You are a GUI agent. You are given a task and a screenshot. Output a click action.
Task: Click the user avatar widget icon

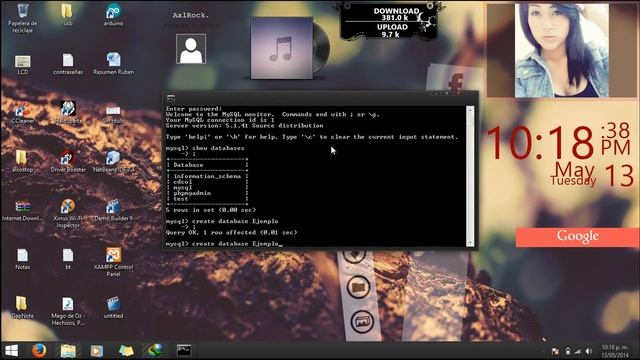[191, 49]
